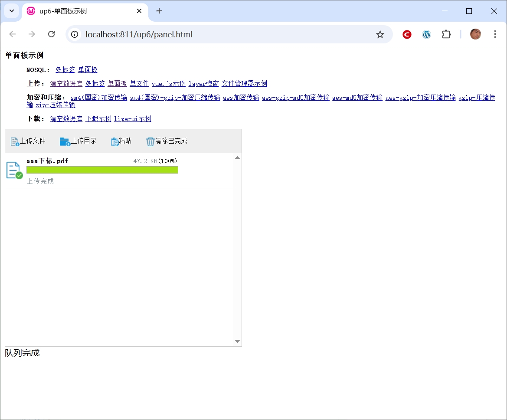Click upload list scroll up arrow
The image size is (507, 420).
237,158
